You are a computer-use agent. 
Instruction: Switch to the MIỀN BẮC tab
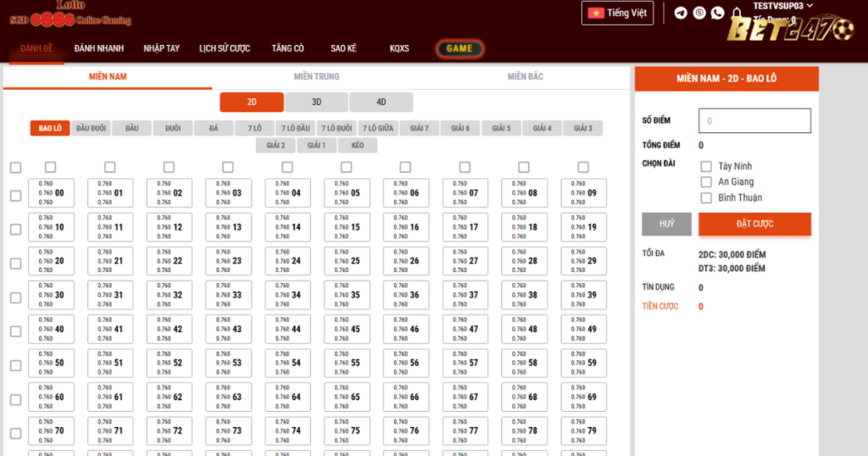click(526, 76)
